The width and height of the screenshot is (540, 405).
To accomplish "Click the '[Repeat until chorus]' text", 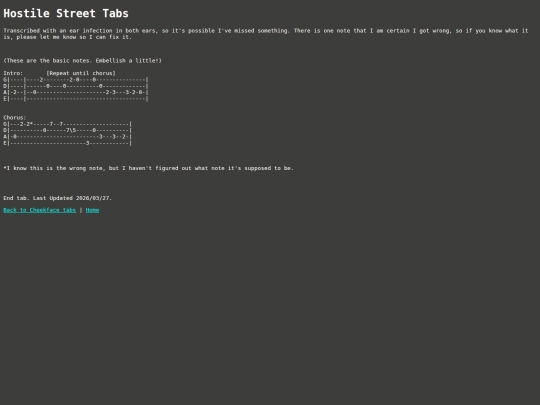I will [81, 73].
